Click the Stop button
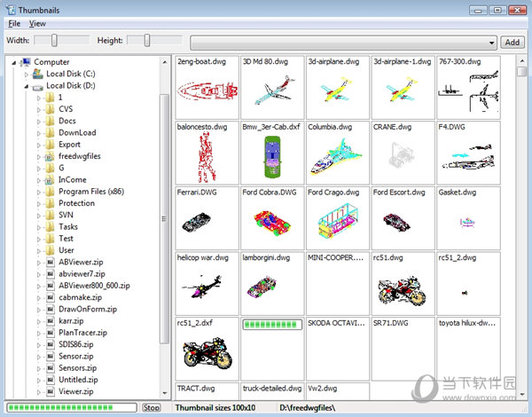This screenshot has width=532, height=417. [x=151, y=407]
